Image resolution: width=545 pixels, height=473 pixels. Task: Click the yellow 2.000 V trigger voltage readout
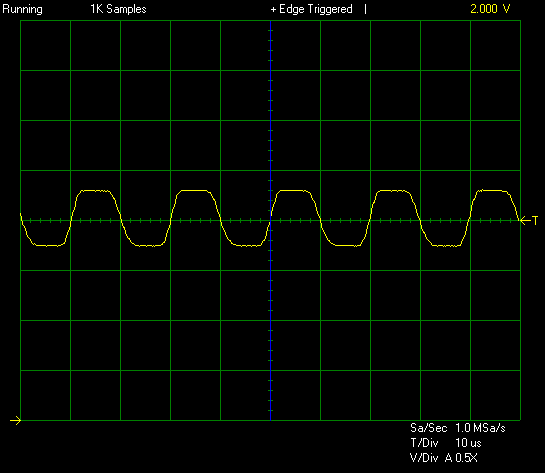point(490,9)
